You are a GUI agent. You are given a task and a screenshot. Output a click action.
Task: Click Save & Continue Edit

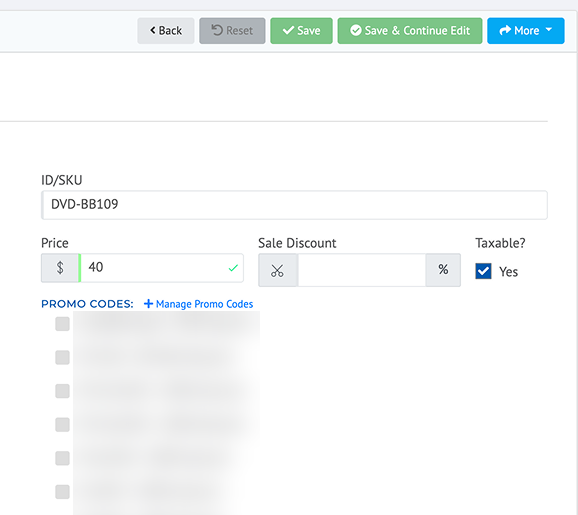[x=410, y=31]
